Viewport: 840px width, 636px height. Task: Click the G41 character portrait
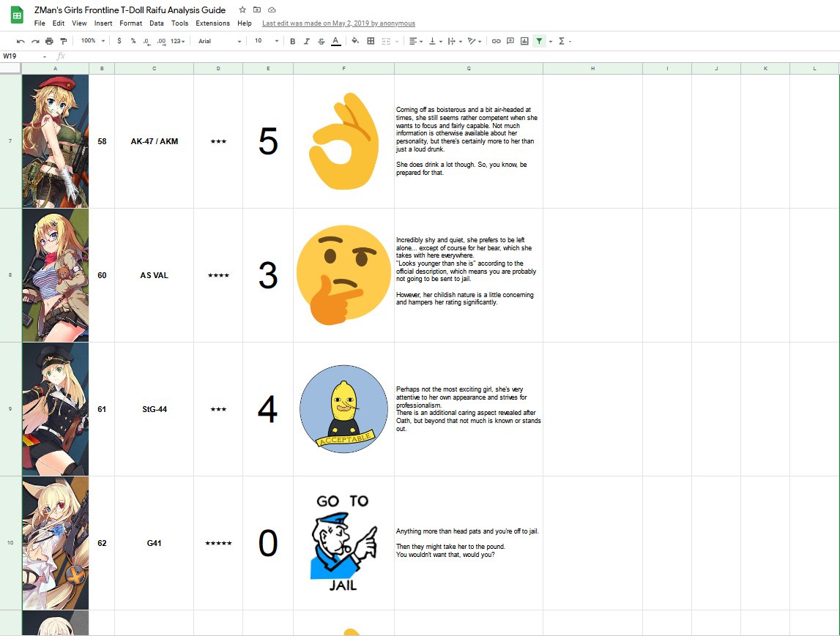[56, 543]
